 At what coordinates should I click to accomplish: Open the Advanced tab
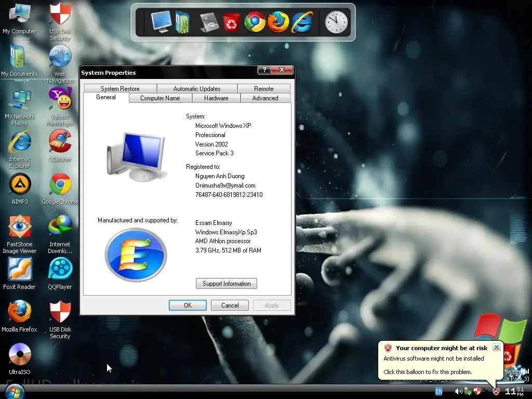tap(265, 98)
